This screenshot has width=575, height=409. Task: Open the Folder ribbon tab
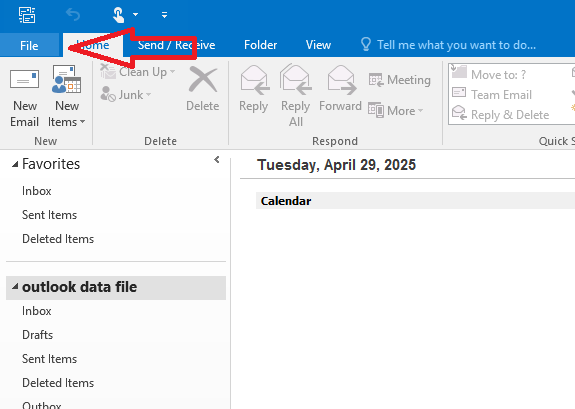pyautogui.click(x=260, y=45)
